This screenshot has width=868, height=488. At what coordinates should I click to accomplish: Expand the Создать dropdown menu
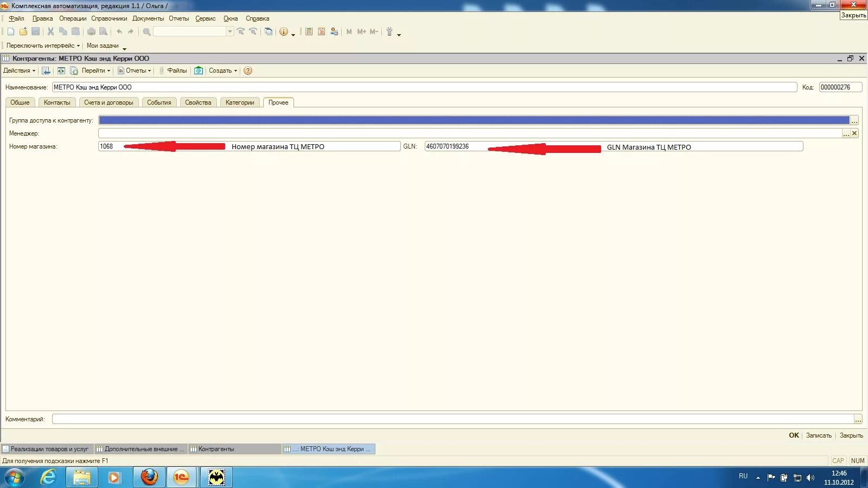[x=223, y=70]
